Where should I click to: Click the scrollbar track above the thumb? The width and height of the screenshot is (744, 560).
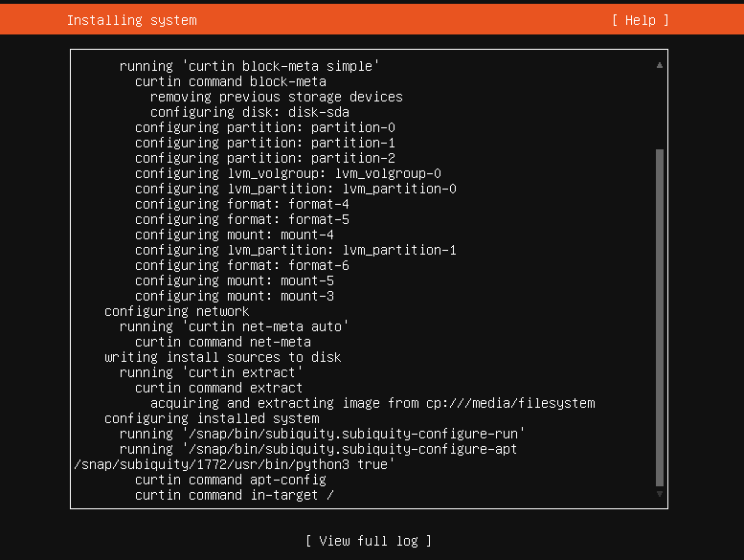(x=660, y=109)
